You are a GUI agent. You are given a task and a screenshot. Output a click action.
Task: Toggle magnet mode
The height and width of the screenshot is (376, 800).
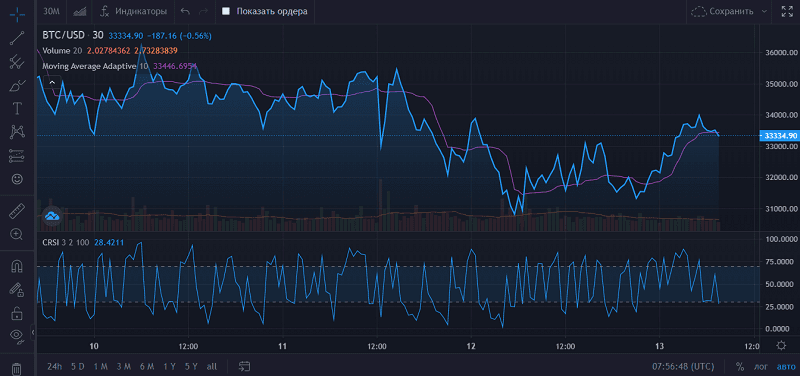[x=17, y=266]
